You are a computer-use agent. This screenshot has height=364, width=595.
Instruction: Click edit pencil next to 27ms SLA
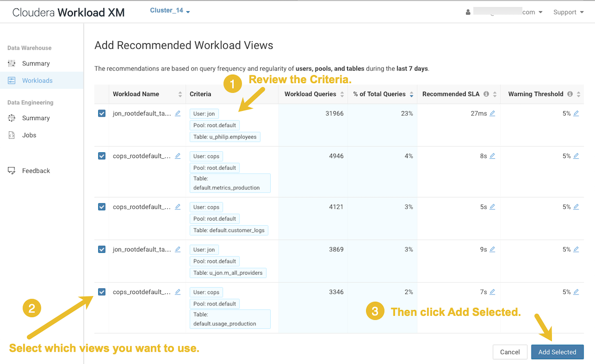coord(492,114)
